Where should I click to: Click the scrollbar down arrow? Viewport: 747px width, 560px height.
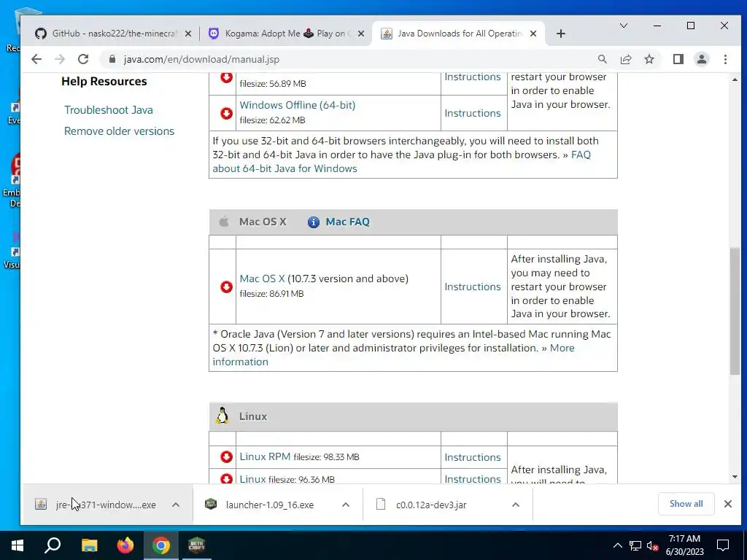(x=735, y=477)
